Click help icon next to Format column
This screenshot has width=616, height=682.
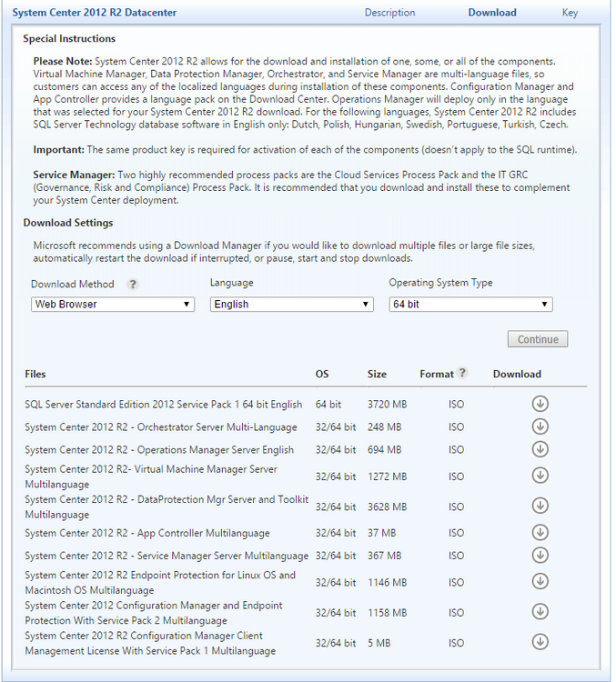click(x=462, y=373)
